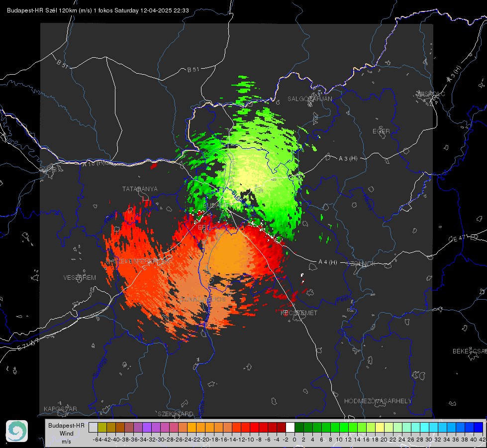Click the VESZPRÉM city label
Viewport: 487px width, 448px height.
(80, 277)
